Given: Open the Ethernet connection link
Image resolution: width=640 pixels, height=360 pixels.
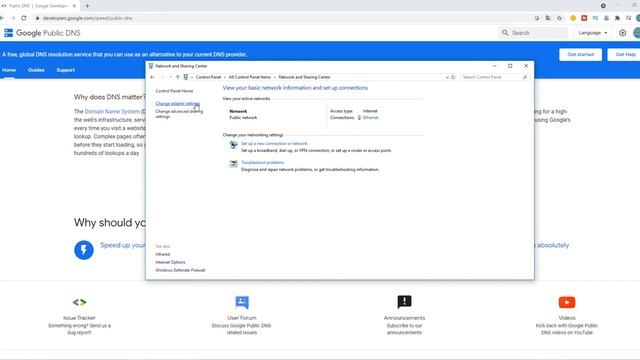Looking at the screenshot, I should pos(371,118).
